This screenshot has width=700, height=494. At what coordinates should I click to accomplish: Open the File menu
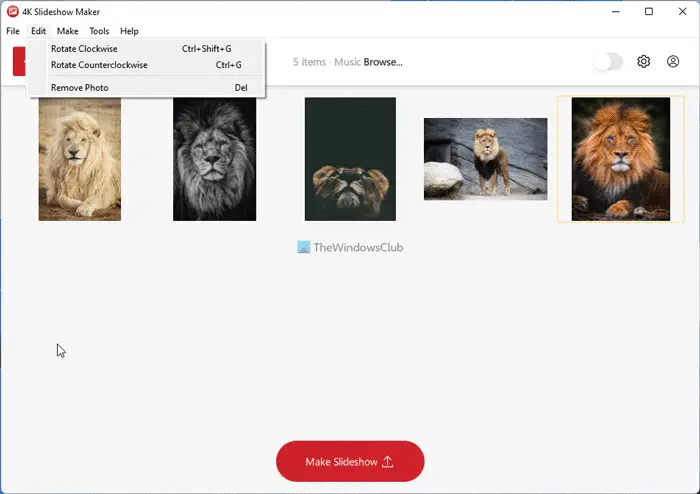(x=13, y=31)
